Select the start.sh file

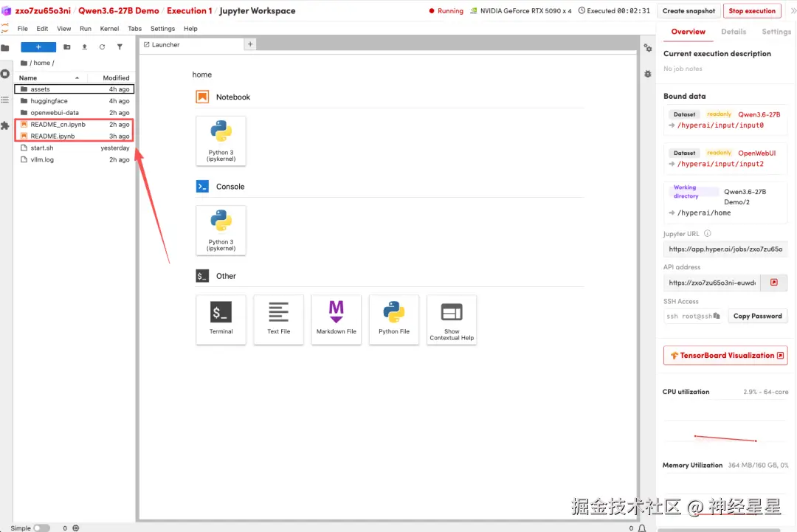click(75, 148)
